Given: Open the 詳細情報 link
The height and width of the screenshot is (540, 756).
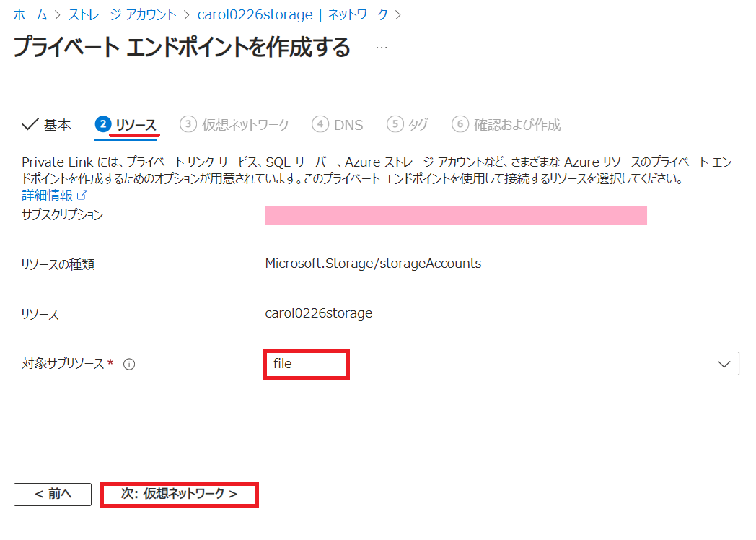Looking at the screenshot, I should (48, 195).
